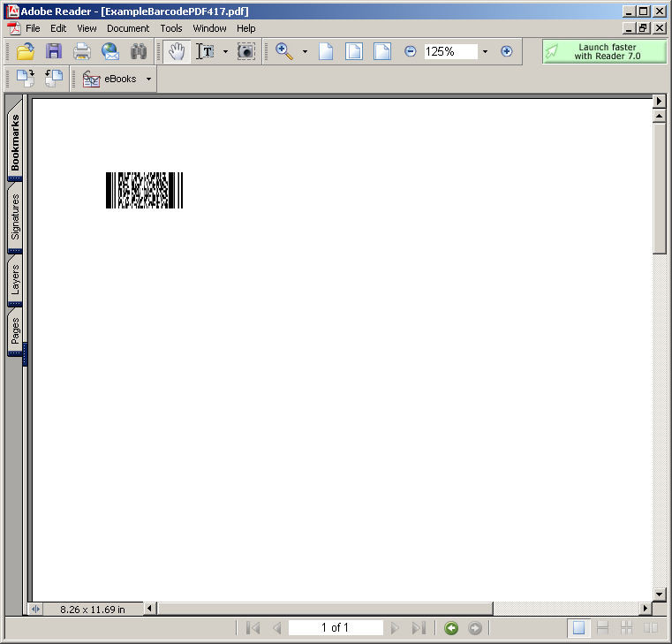Click the scroll down arrow
This screenshot has width=672, height=644.
659,595
